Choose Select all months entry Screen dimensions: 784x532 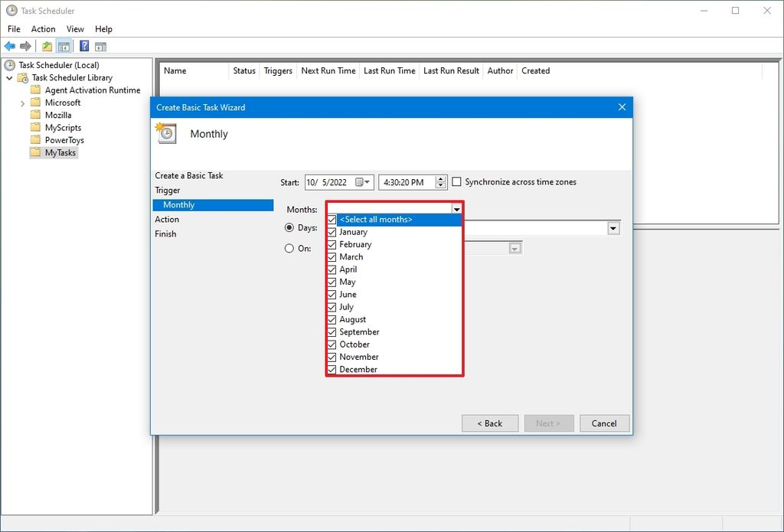(x=375, y=220)
